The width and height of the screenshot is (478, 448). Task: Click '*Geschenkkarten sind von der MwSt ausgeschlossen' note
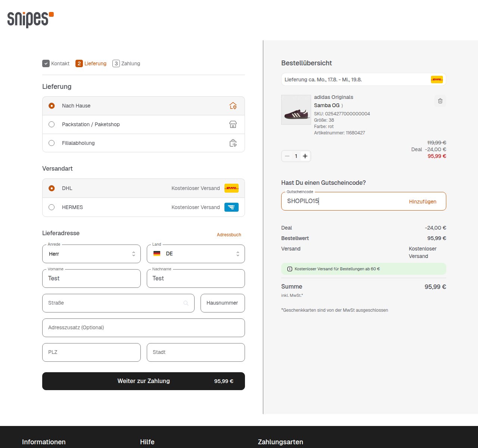(x=335, y=310)
